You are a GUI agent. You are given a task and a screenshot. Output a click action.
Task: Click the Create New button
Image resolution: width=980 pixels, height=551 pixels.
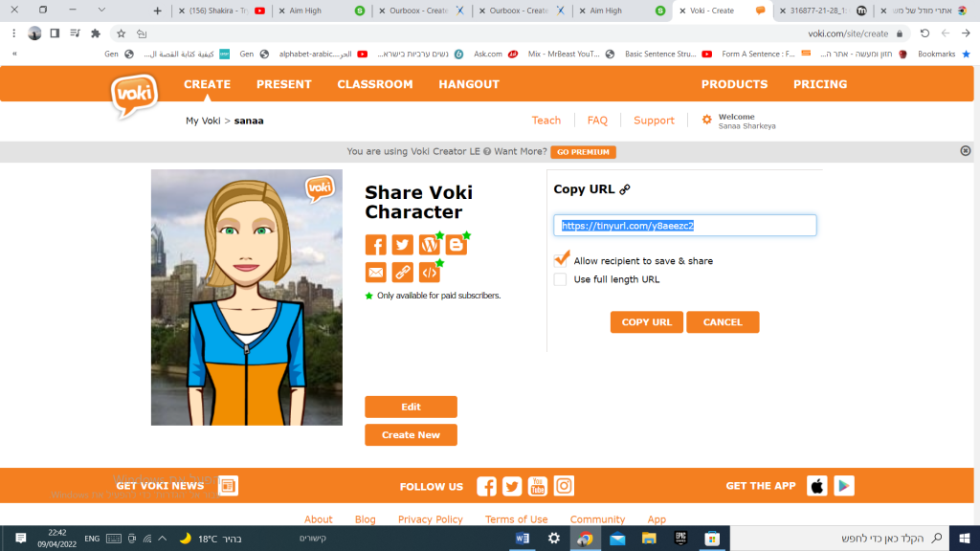(411, 435)
